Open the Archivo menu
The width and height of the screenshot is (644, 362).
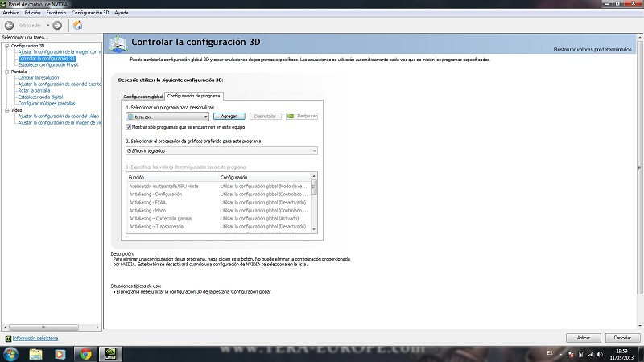pos(11,13)
